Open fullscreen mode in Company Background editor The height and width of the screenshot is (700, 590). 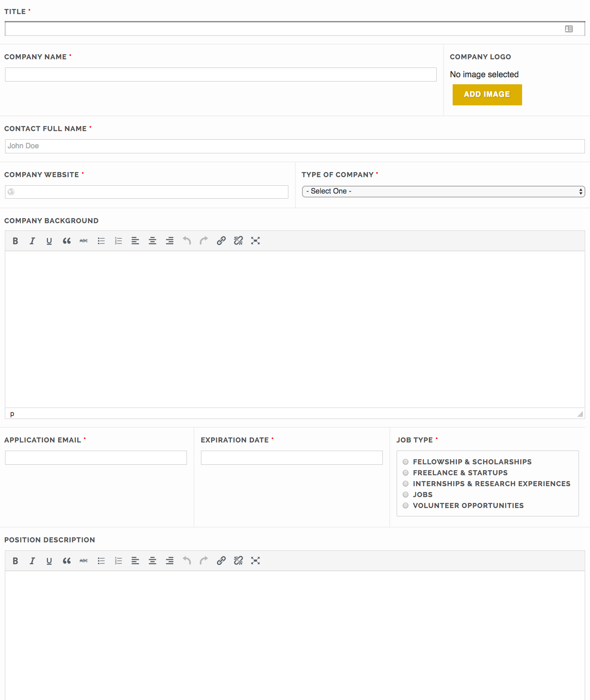coord(256,241)
